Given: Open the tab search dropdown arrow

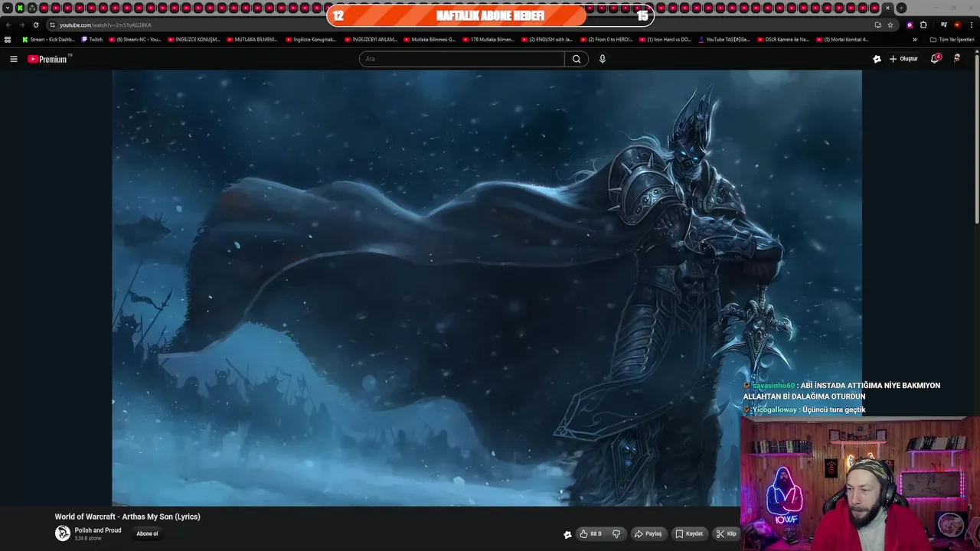Looking at the screenshot, I should (8, 8).
